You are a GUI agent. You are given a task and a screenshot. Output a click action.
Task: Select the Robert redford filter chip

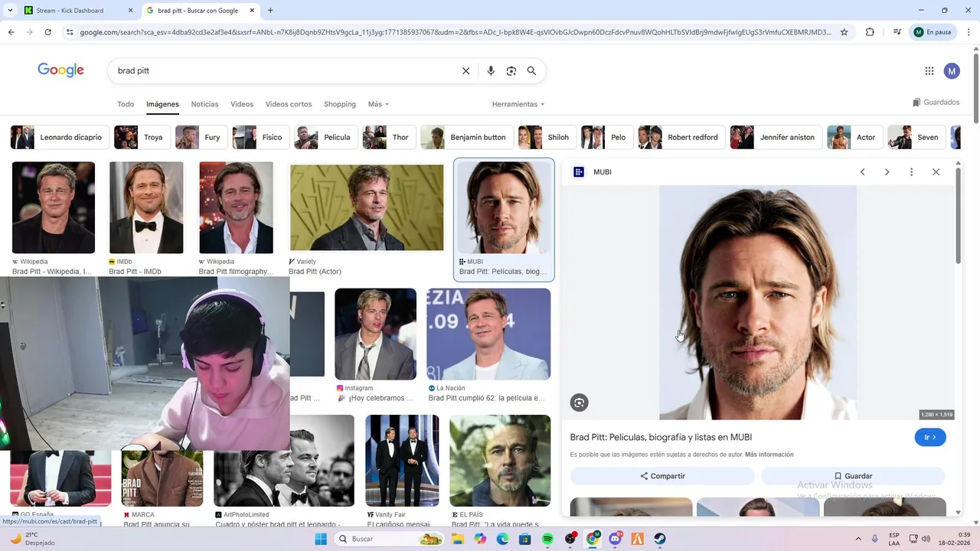[x=681, y=137]
